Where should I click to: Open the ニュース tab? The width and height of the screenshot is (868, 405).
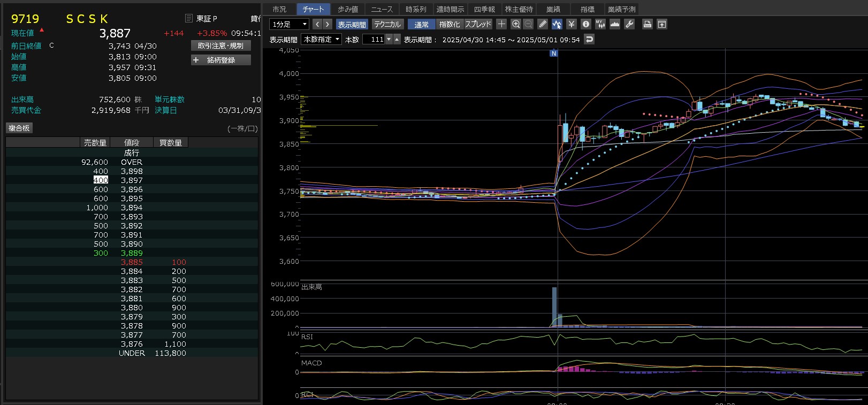click(382, 9)
